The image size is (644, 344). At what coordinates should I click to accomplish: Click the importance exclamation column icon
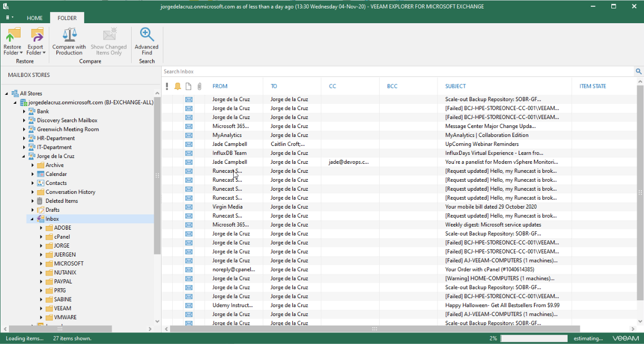coord(167,86)
